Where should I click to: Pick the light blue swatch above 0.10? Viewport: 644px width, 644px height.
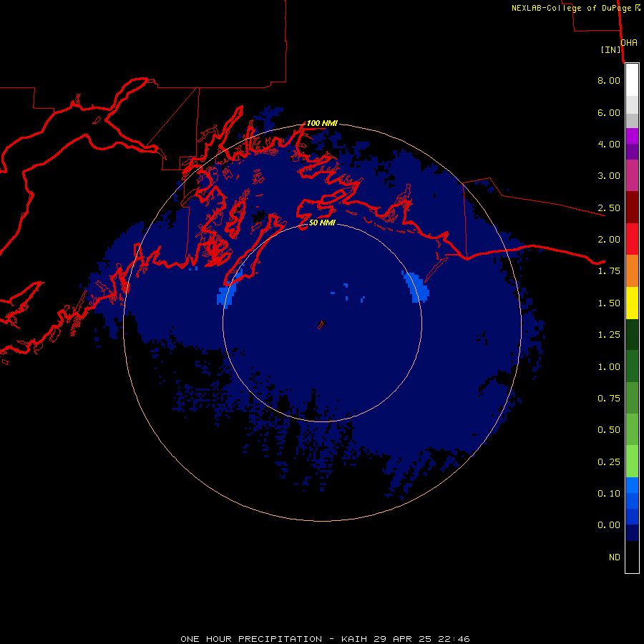(x=632, y=485)
